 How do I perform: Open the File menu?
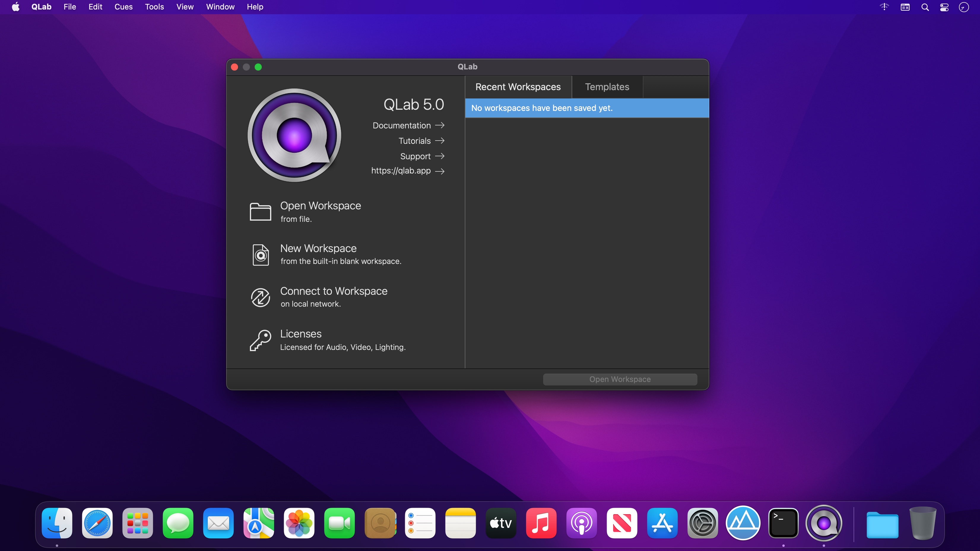pyautogui.click(x=70, y=7)
